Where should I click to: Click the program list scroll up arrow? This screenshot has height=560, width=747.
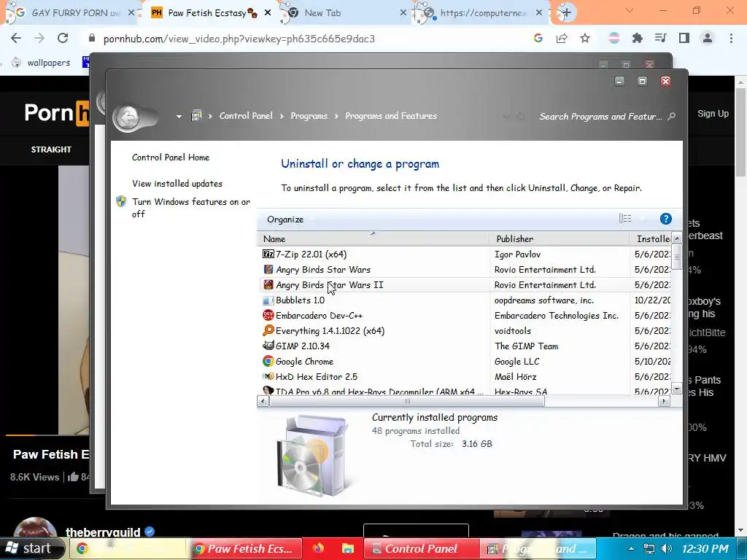[676, 238]
